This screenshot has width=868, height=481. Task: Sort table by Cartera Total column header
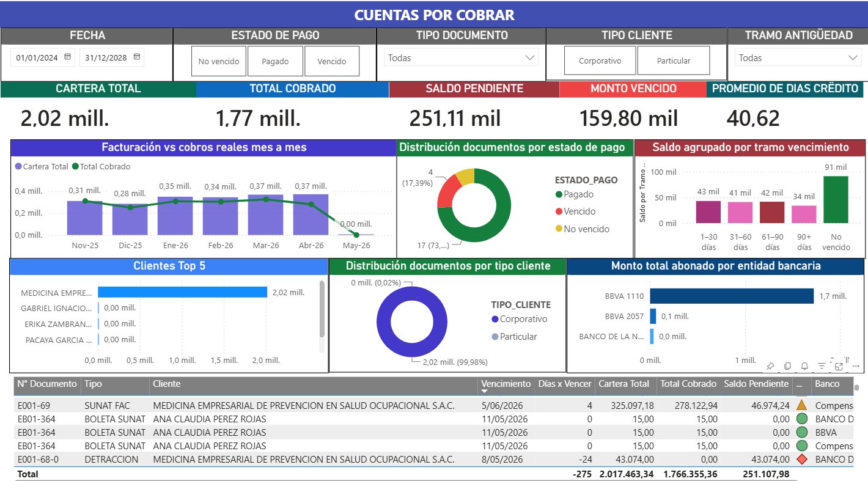click(623, 384)
